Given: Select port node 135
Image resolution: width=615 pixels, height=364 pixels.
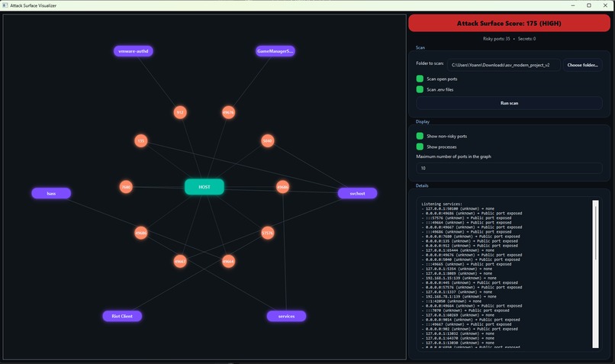Looking at the screenshot, I should (x=141, y=141).
